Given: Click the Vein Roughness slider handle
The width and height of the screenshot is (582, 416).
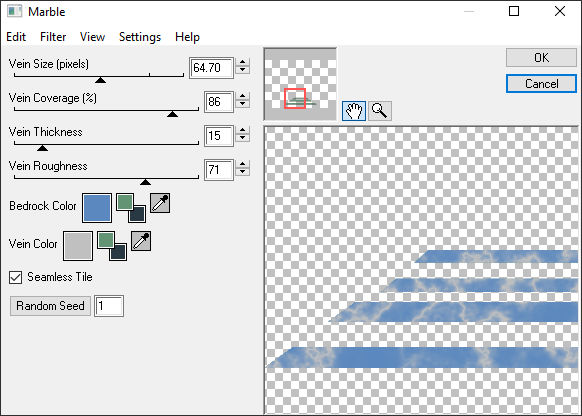Looking at the screenshot, I should 146,182.
